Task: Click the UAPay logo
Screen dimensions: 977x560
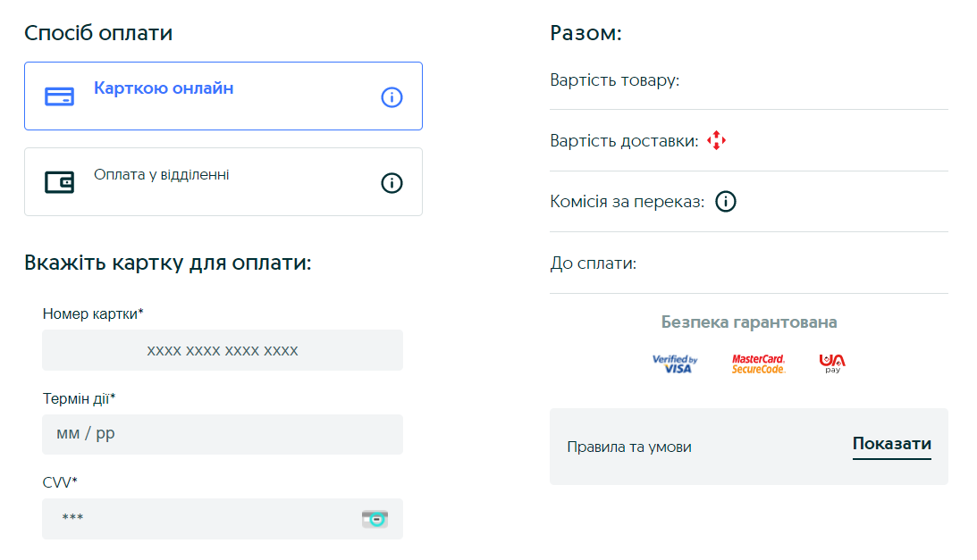Action: [832, 364]
